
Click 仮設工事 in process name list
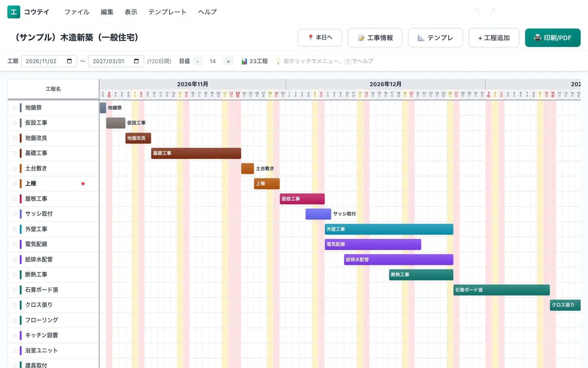(x=36, y=123)
